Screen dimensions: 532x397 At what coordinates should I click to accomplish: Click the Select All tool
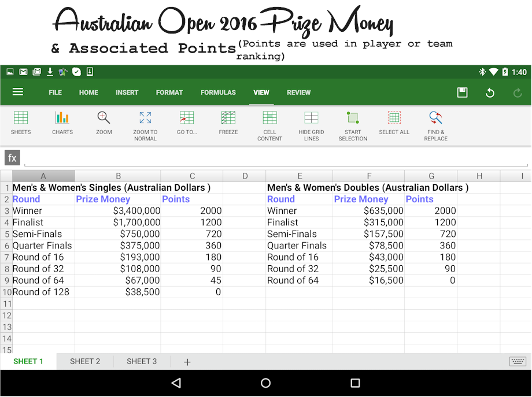pyautogui.click(x=394, y=123)
